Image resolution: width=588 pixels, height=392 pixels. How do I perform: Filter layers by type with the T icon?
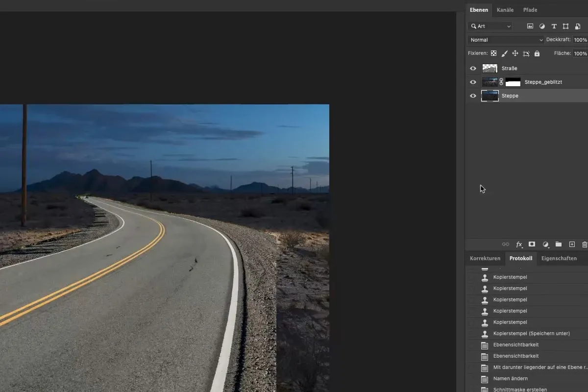click(x=554, y=26)
